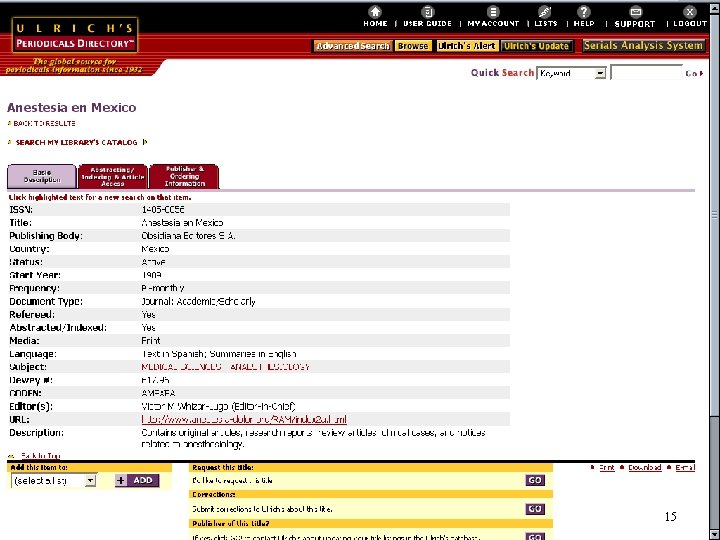Switch to Publisher & Ordering Information tab
720x540 pixels.
click(185, 176)
